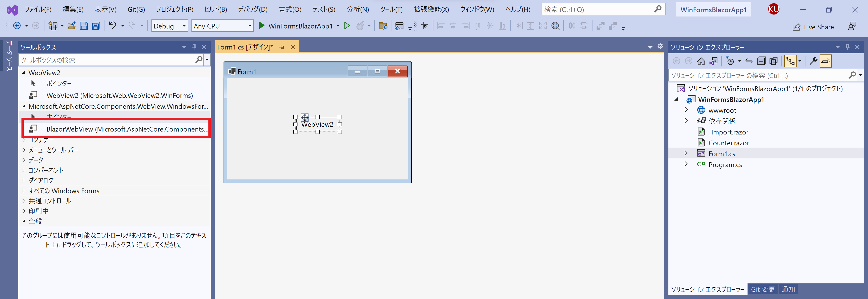The height and width of the screenshot is (299, 868).
Task: Switch to the 通知 tab
Action: click(788, 289)
